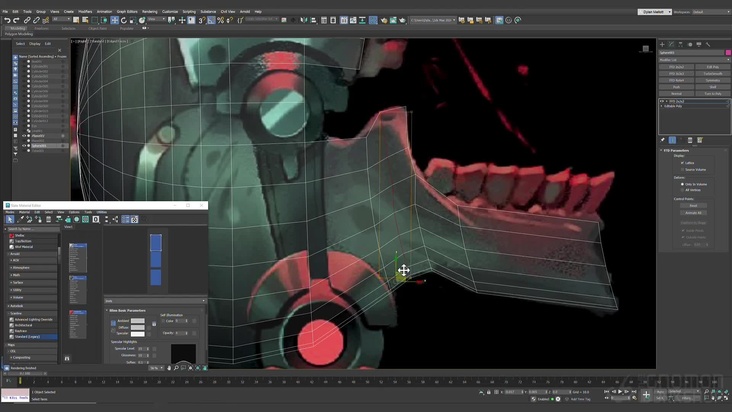Click the Undo arrow in main toolbar
Screen dimensions: 732x412
(x=7, y=20)
